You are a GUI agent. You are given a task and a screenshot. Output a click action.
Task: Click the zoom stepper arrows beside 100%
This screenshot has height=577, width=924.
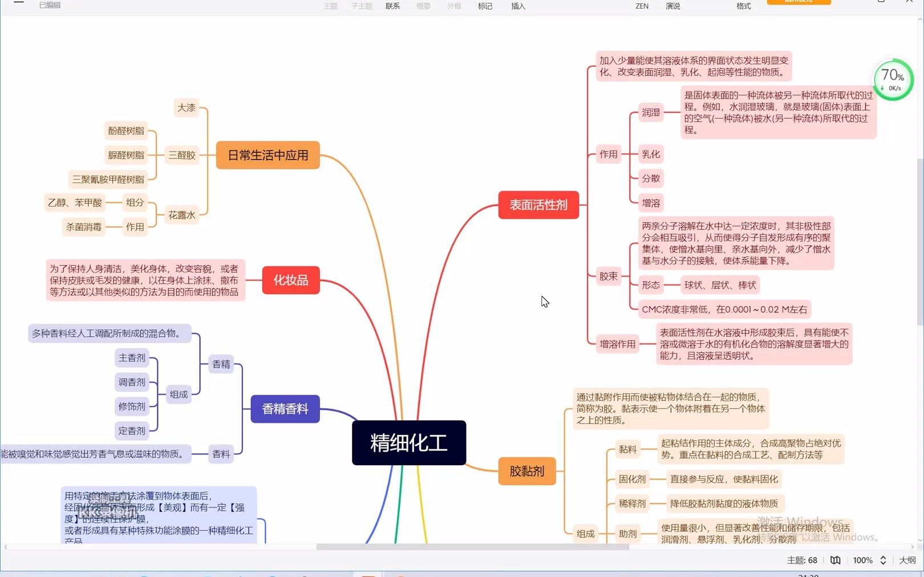coord(883,560)
